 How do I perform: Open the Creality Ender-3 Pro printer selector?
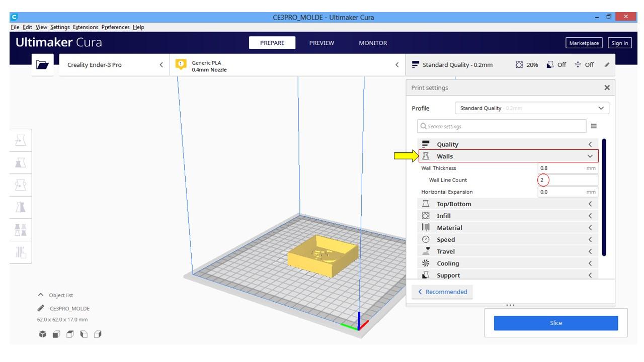tap(114, 65)
